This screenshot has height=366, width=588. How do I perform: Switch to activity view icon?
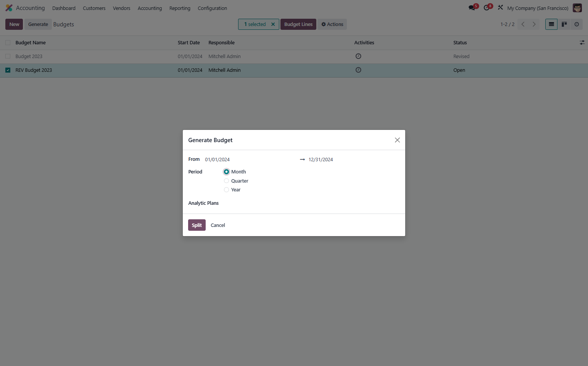(x=577, y=24)
